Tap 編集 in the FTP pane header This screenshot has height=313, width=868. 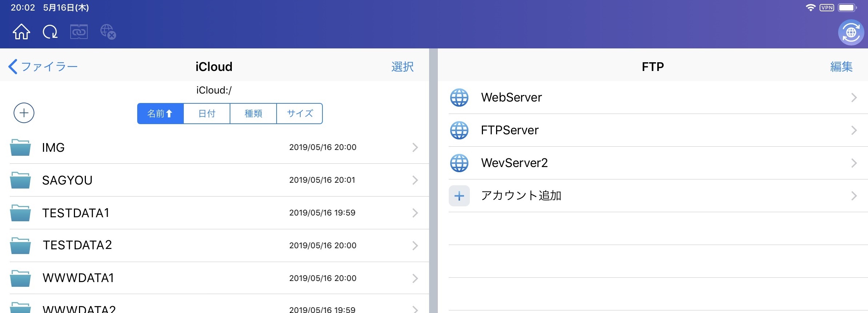[841, 67]
